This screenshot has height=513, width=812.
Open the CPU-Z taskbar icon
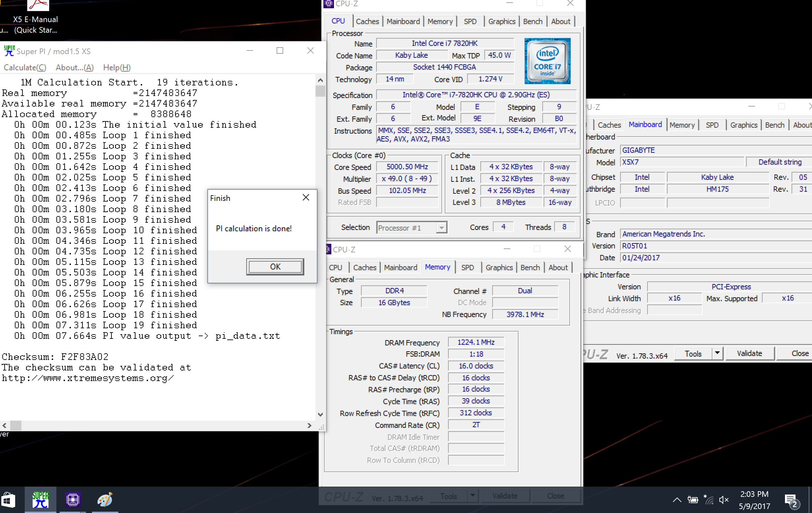point(72,499)
